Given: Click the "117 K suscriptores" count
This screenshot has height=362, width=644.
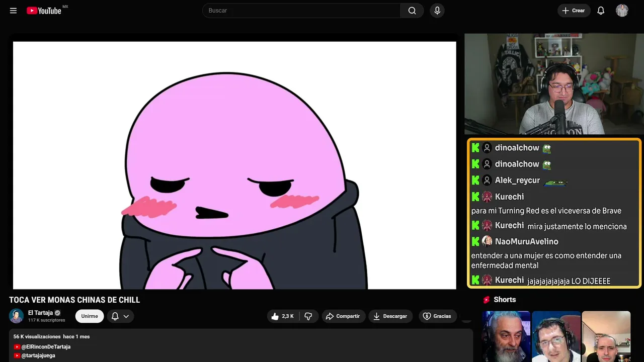Looking at the screenshot, I should click(x=47, y=320).
